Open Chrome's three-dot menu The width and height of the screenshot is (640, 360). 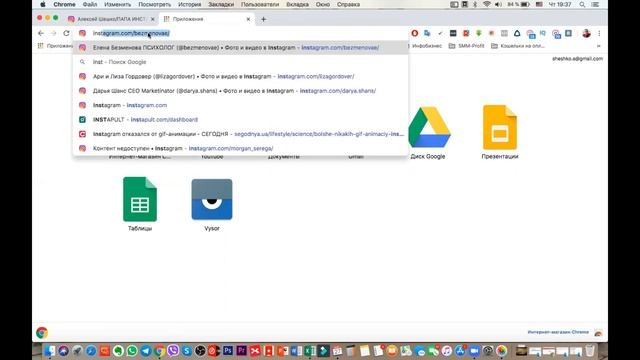[x=599, y=33]
